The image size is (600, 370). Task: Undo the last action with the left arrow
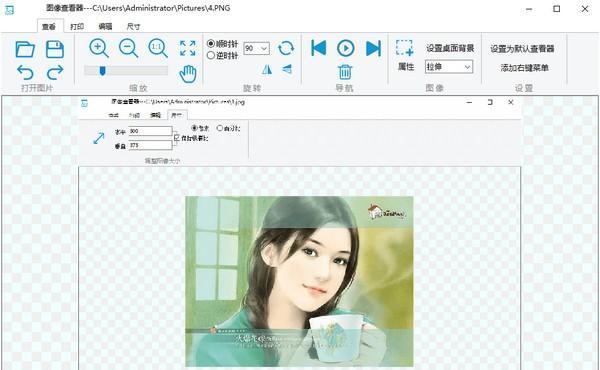pos(25,72)
